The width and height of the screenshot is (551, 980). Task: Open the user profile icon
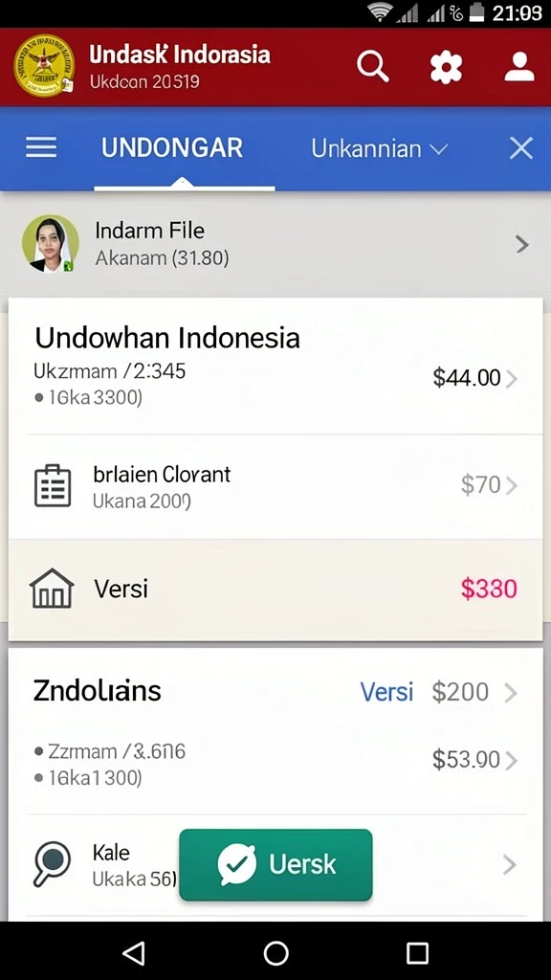tap(519, 67)
